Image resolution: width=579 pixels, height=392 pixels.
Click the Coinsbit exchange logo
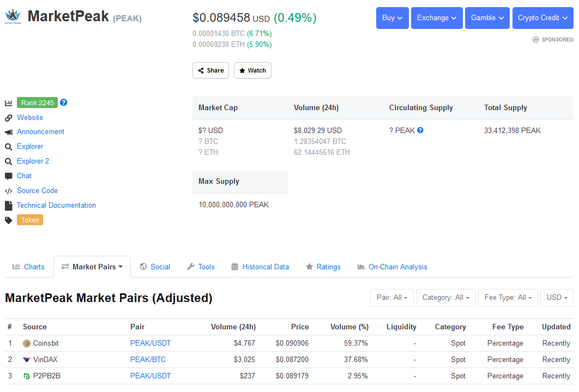pos(27,343)
